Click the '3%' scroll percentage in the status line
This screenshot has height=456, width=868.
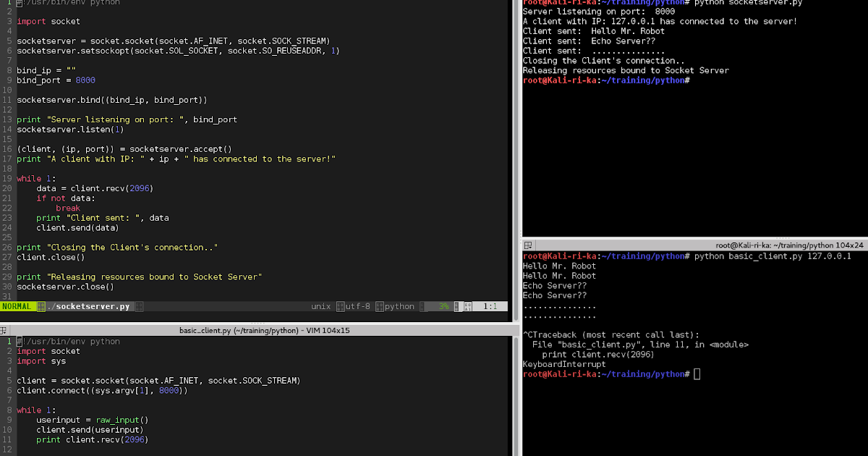[443, 307]
